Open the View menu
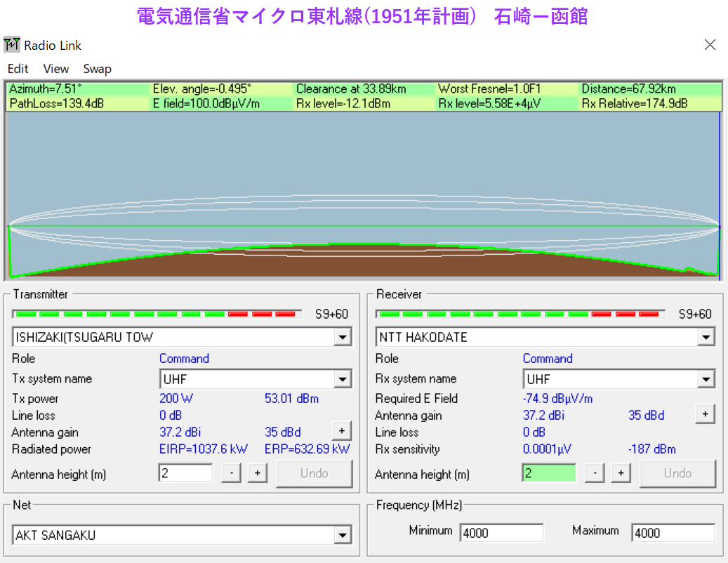Screen dimensions: 728x563 pyautogui.click(x=55, y=69)
